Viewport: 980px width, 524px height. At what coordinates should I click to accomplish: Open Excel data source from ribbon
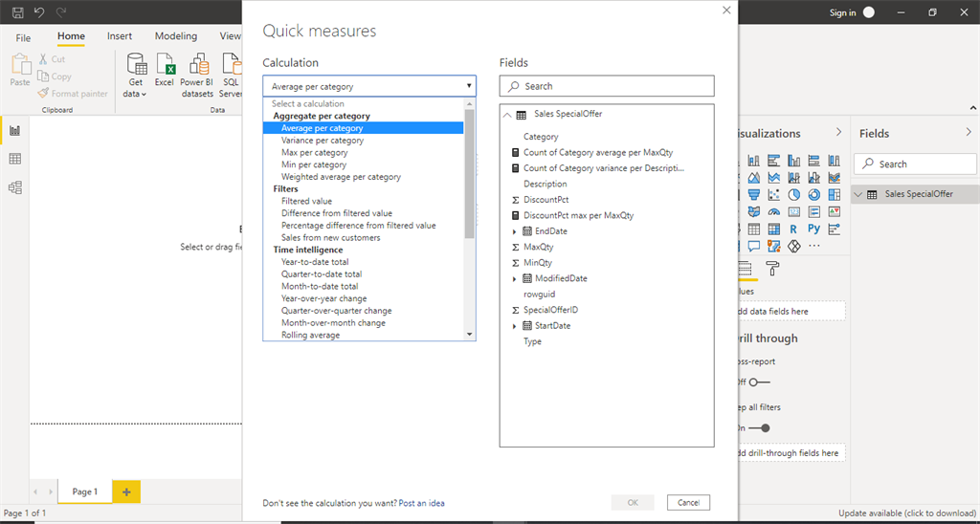coord(165,70)
